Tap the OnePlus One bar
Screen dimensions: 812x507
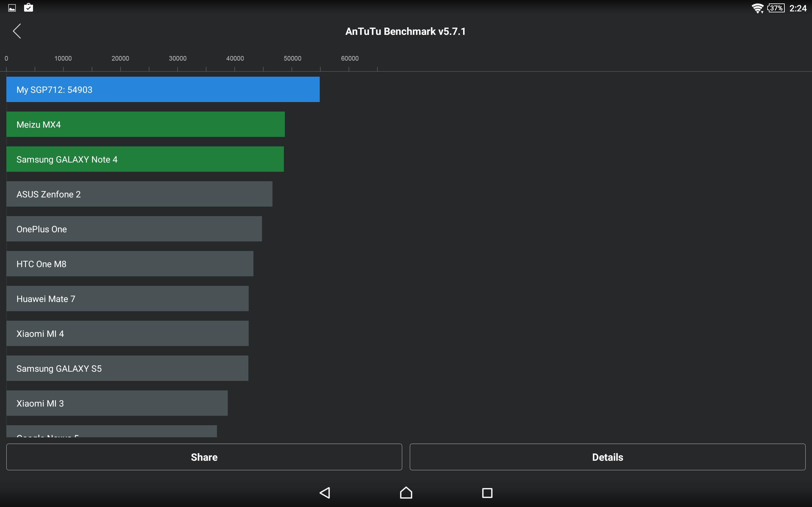[x=134, y=229]
